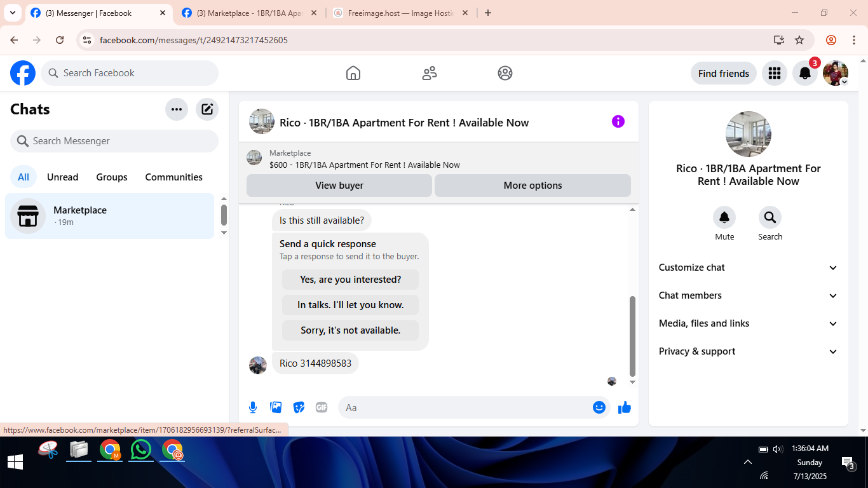
Task: Send a thumbs-up like
Action: (x=625, y=407)
